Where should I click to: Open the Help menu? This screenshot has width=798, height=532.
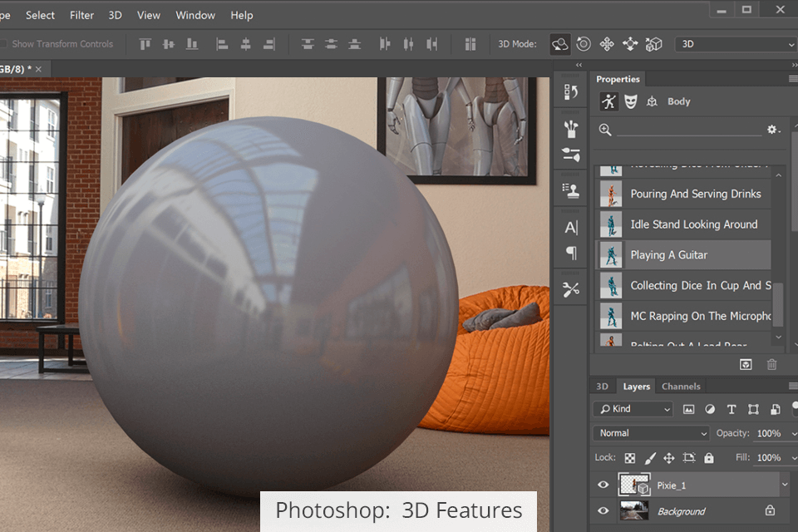242,15
